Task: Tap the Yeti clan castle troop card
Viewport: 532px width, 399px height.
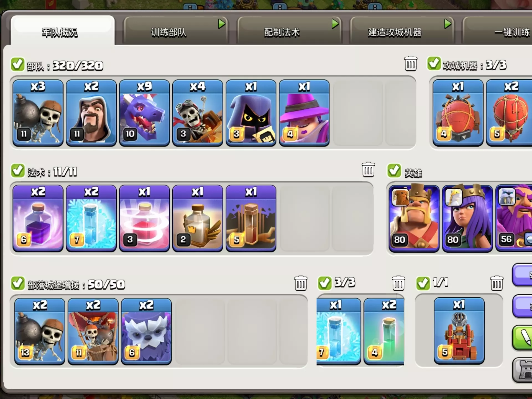Action: pyautogui.click(x=146, y=331)
